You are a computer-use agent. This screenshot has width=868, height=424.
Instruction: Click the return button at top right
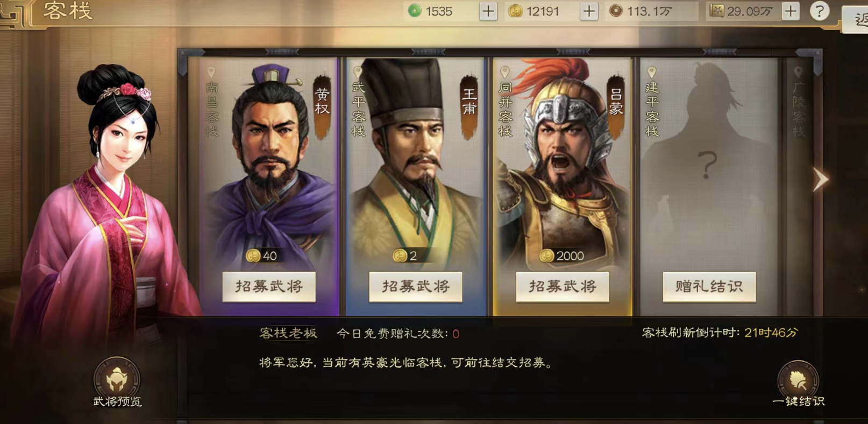pyautogui.click(x=856, y=20)
